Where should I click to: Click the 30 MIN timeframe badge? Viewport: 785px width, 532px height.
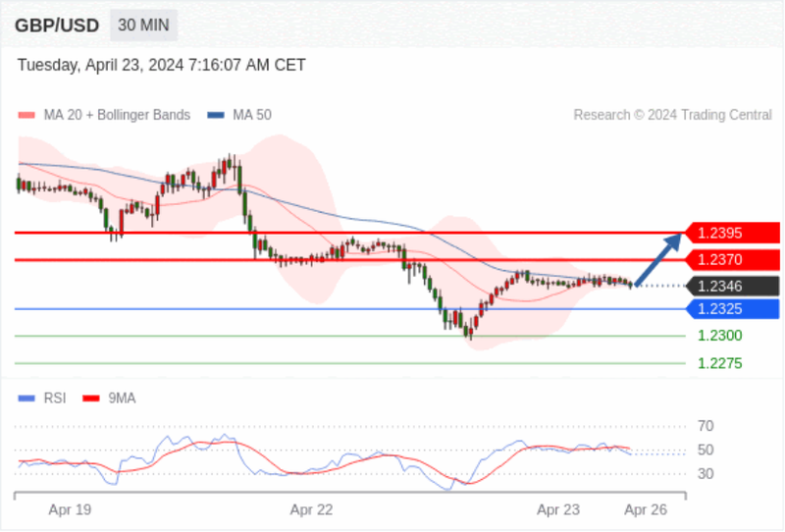coord(143,26)
